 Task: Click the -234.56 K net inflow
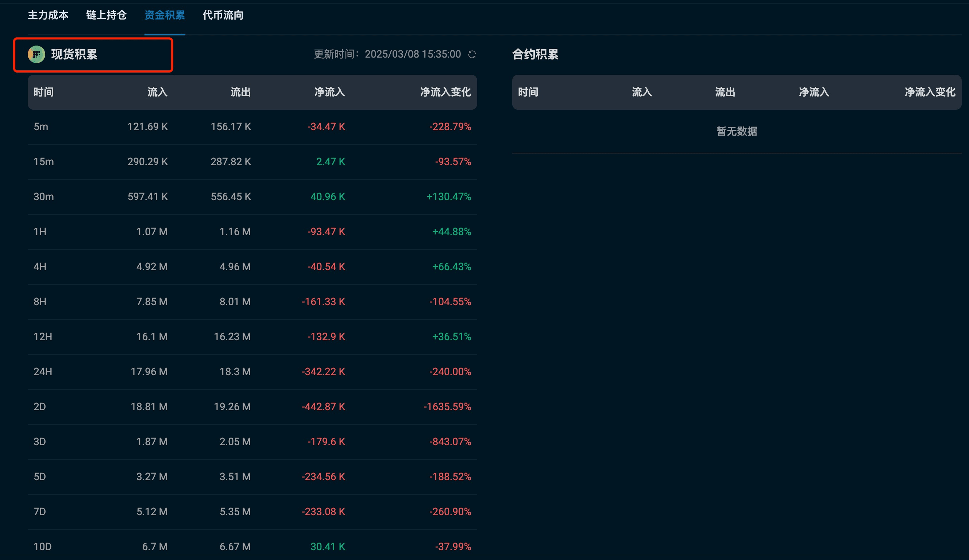point(323,477)
